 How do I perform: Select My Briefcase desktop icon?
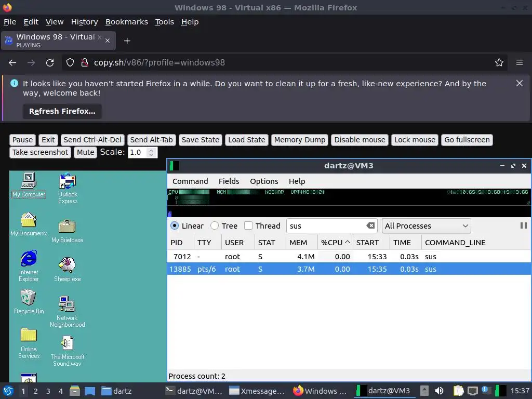point(67,231)
